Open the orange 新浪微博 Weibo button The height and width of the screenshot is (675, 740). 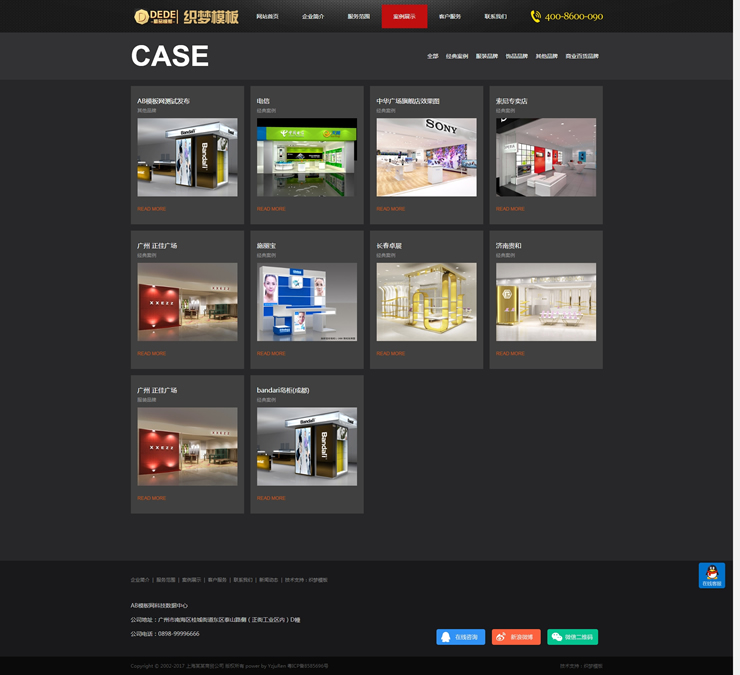tap(516, 637)
